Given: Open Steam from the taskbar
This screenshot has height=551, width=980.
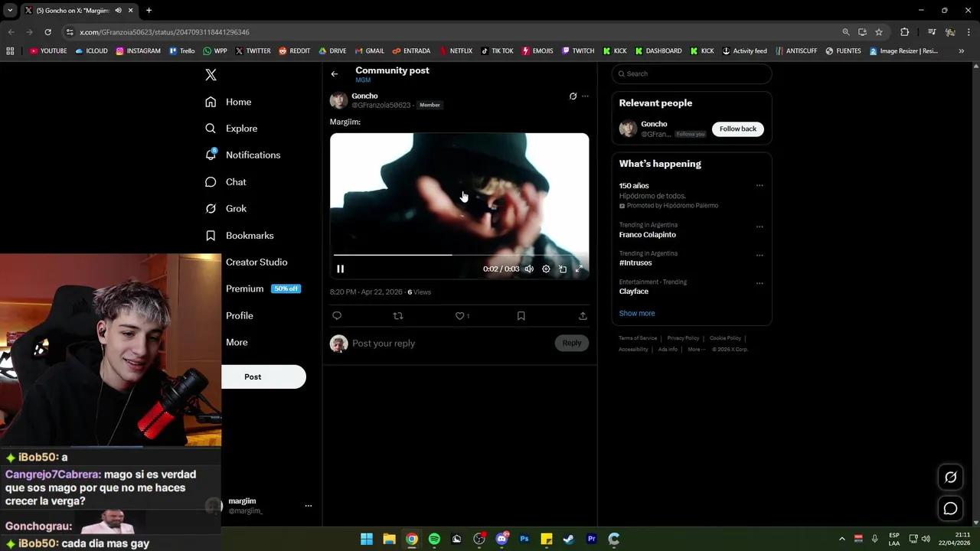Looking at the screenshot, I should point(569,539).
